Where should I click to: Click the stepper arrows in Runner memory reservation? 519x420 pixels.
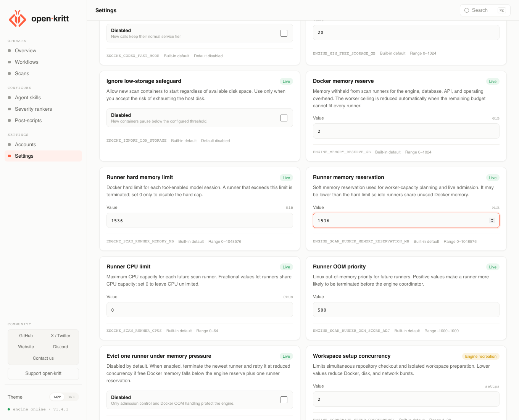(x=492, y=220)
